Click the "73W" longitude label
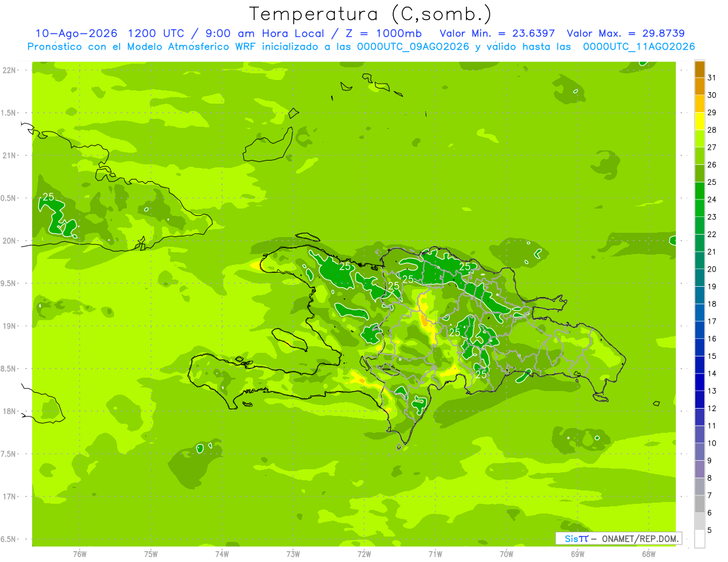This screenshot has width=728, height=562. pos(293,554)
